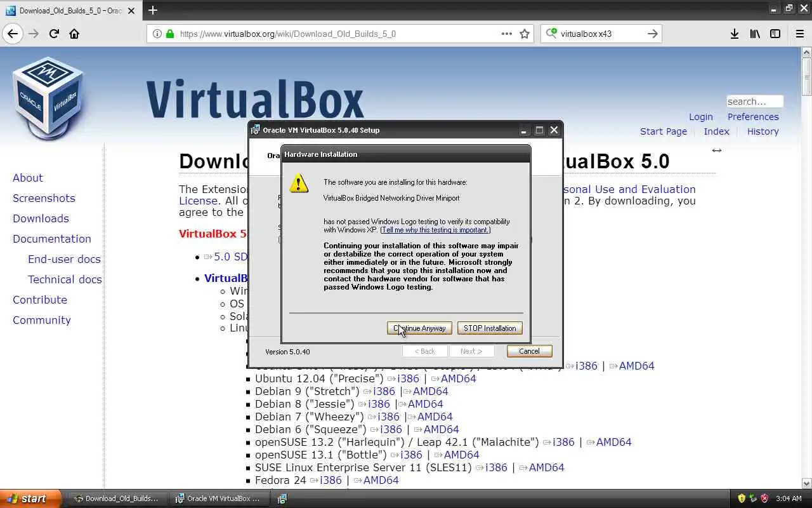Image resolution: width=812 pixels, height=508 pixels.
Task: Switch to Download_Old_Builds taskbar item
Action: click(117, 498)
